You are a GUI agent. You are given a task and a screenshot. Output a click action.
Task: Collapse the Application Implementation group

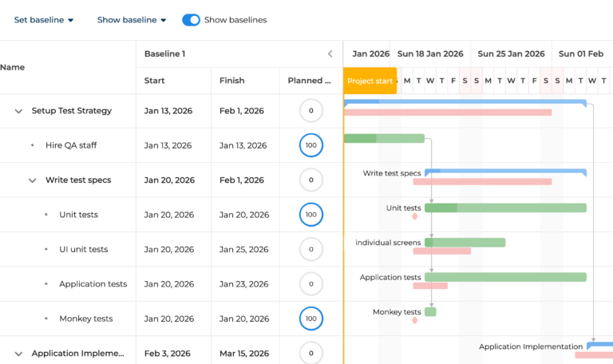pos(18,354)
